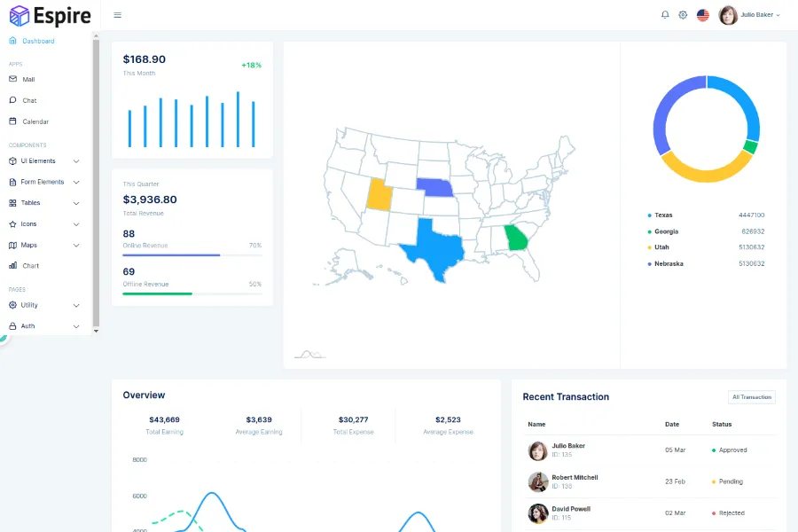Viewport: 798px width, 532px height.
Task: Open the settings gear icon in header
Action: (x=683, y=15)
